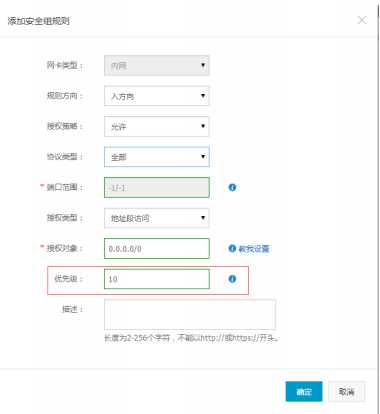This screenshot has height=414, width=380.
Task: Open the 授权策略 dropdown showing 允许
Action: click(157, 126)
